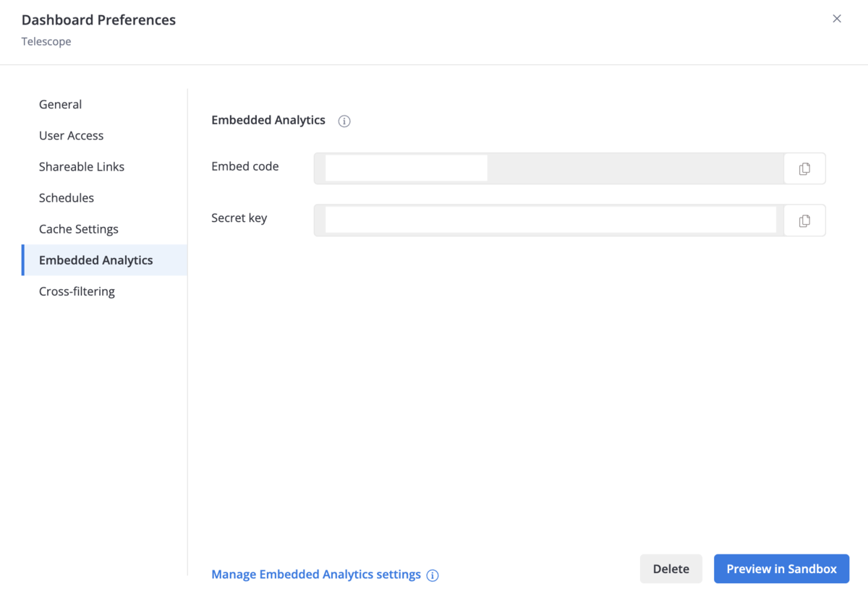Image resolution: width=868 pixels, height=597 pixels.
Task: Click the Preview in Sandbox button
Action: pos(781,569)
